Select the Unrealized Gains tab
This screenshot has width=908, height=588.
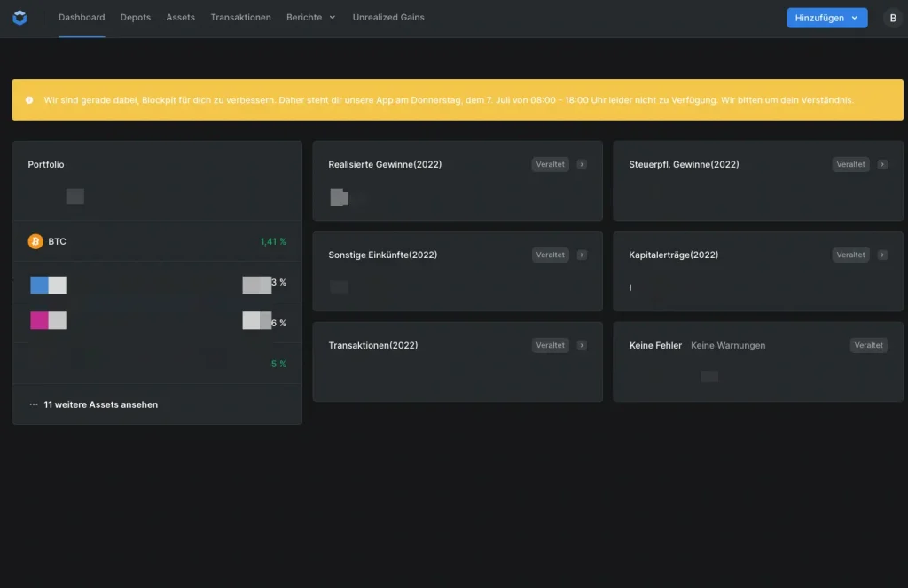pyautogui.click(x=388, y=18)
